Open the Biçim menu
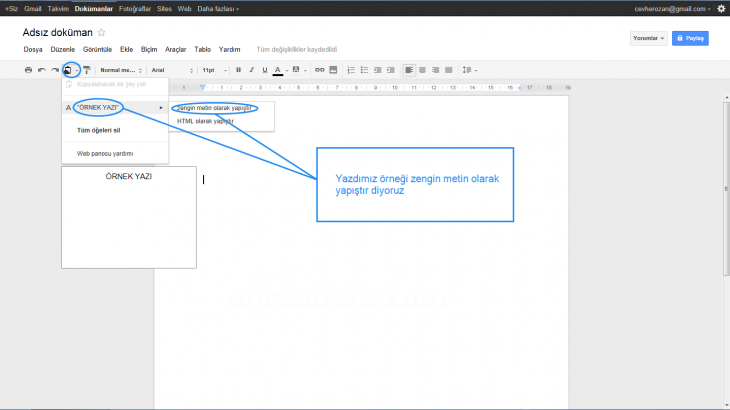The height and width of the screenshot is (410, 730). coord(149,48)
